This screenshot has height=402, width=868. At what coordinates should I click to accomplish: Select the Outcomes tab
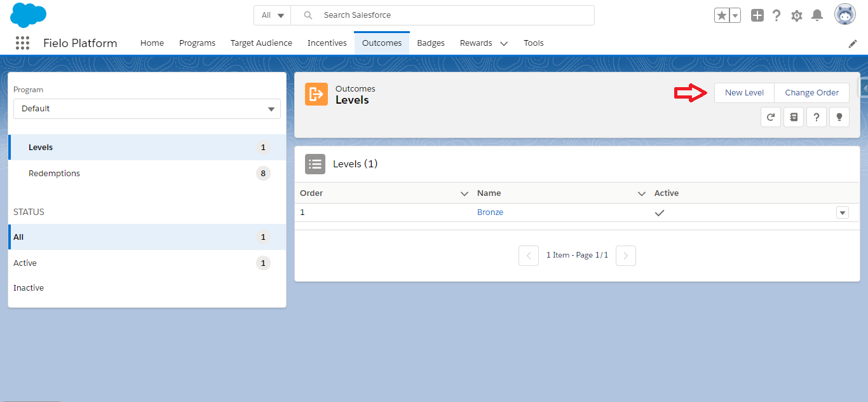click(x=382, y=43)
